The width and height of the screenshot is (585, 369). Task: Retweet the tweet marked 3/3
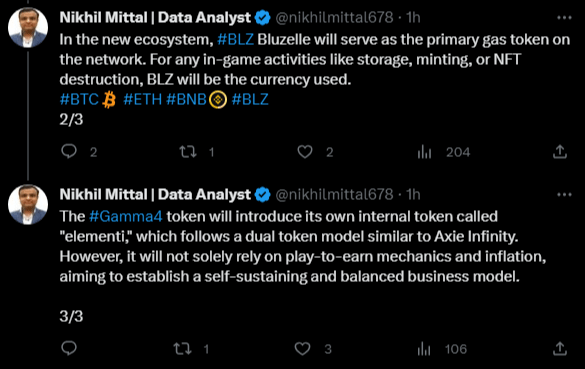182,349
